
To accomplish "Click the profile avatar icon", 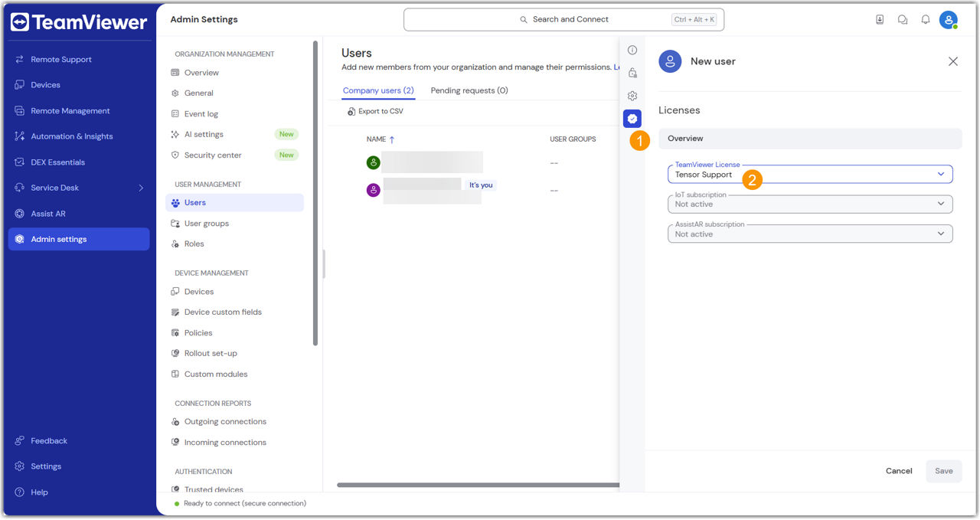I will (949, 20).
